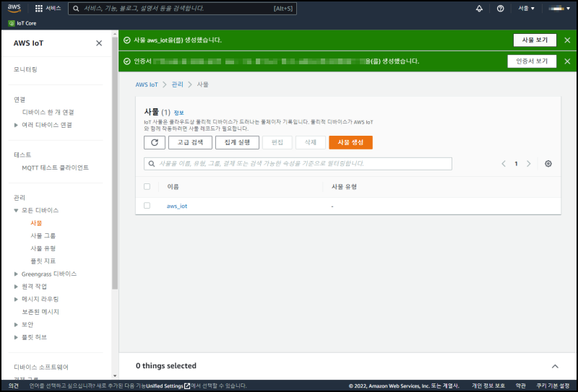Refresh the things list
The width and height of the screenshot is (578, 392).
click(x=155, y=143)
